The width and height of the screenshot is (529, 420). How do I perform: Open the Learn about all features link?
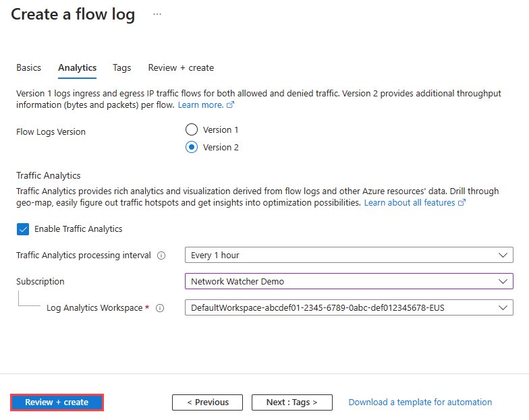(x=410, y=202)
